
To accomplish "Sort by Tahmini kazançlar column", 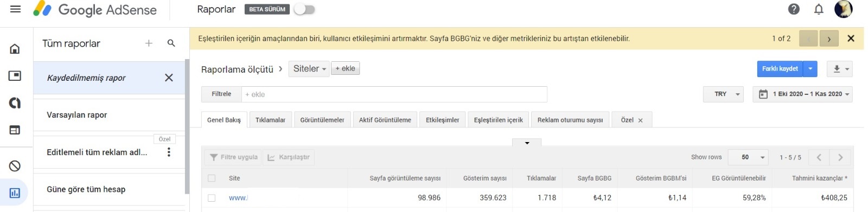I will tap(819, 178).
